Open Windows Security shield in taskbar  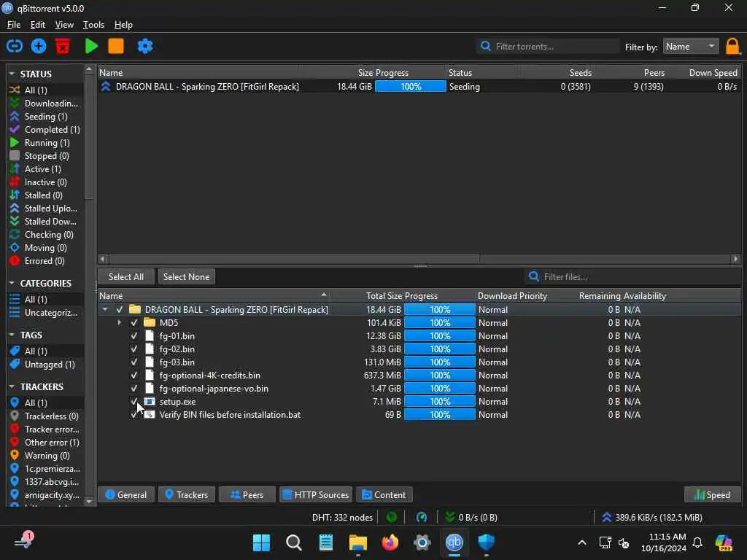pos(487,542)
